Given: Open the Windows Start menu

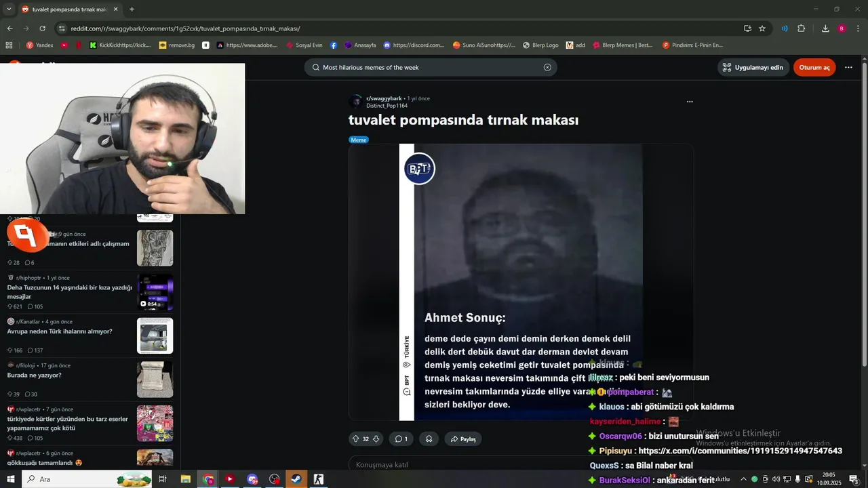Looking at the screenshot, I should click(9, 479).
